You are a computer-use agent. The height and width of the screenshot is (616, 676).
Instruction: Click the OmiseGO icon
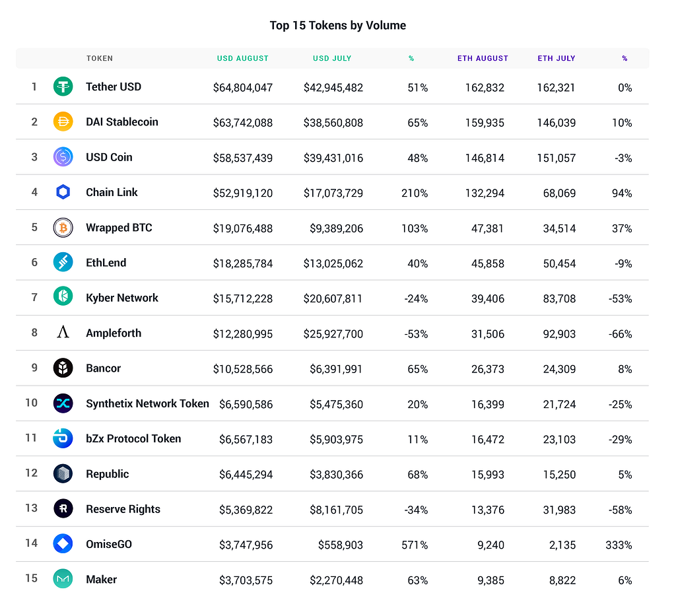click(63, 544)
